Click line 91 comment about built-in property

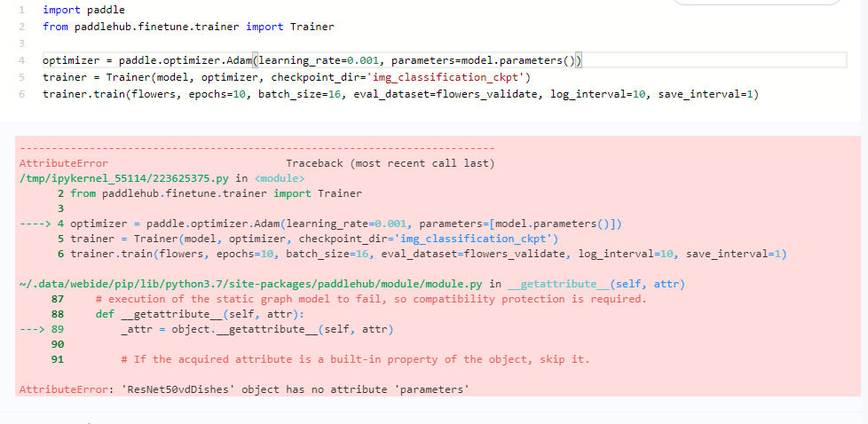(x=355, y=359)
